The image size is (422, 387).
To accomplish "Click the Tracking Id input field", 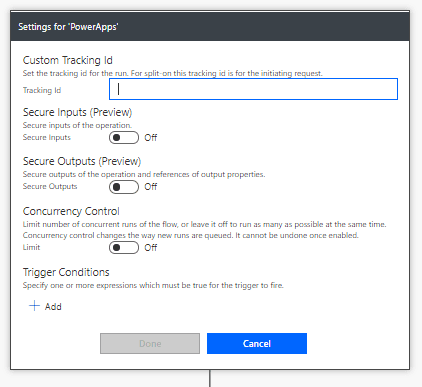I will 253,89.
